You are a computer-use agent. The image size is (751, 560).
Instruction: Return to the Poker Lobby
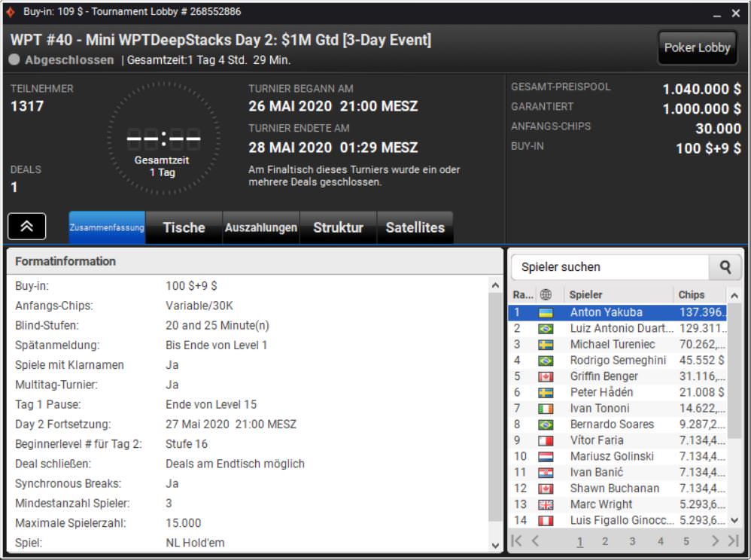pyautogui.click(x=697, y=47)
